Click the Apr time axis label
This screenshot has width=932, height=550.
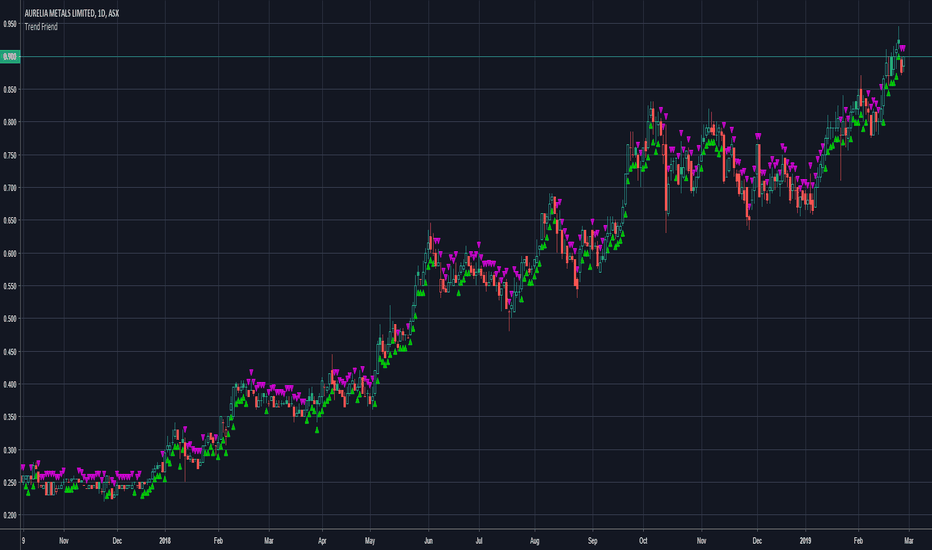point(322,541)
